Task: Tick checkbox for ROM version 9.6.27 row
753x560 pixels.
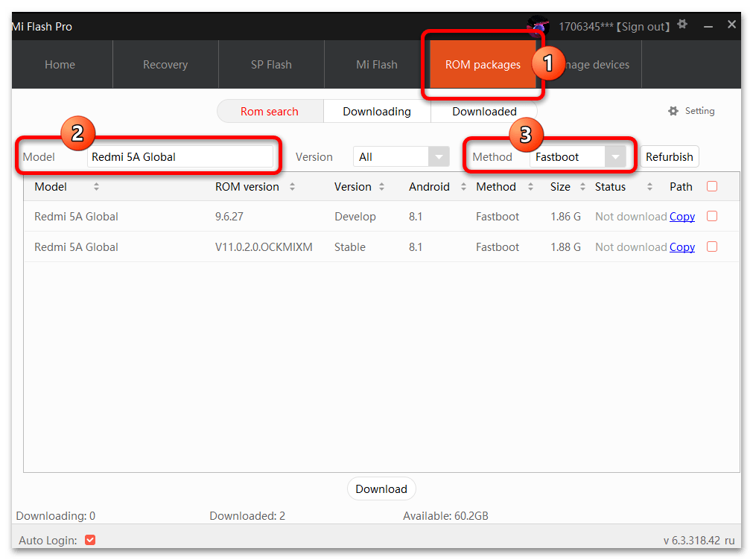Action: pyautogui.click(x=711, y=216)
